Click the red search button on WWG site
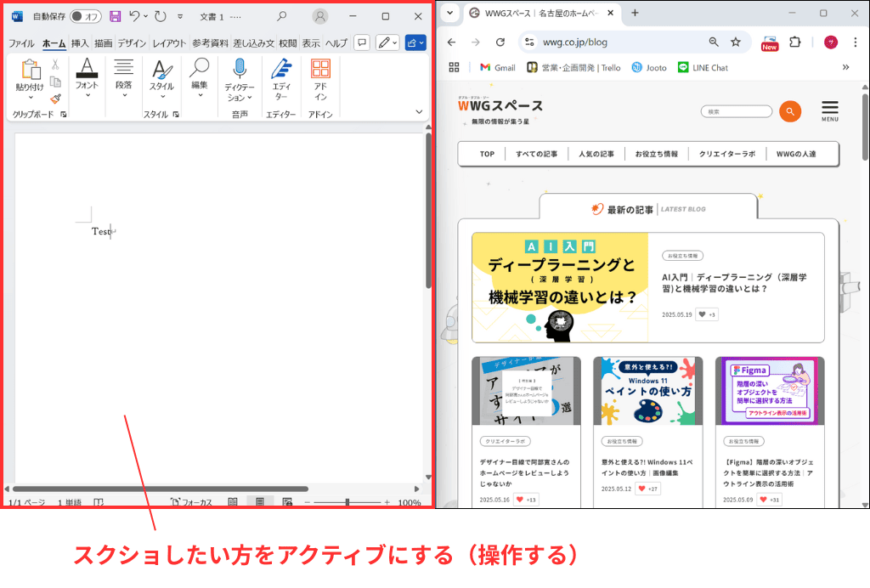The height and width of the screenshot is (588, 870). 789,110
